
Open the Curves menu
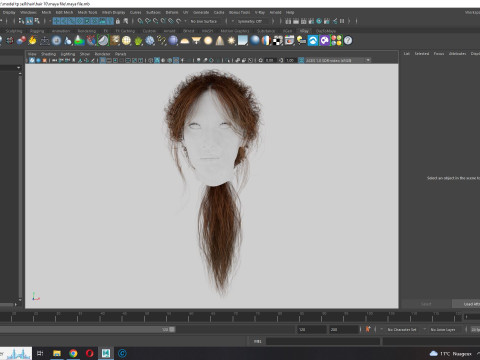pyautogui.click(x=135, y=12)
